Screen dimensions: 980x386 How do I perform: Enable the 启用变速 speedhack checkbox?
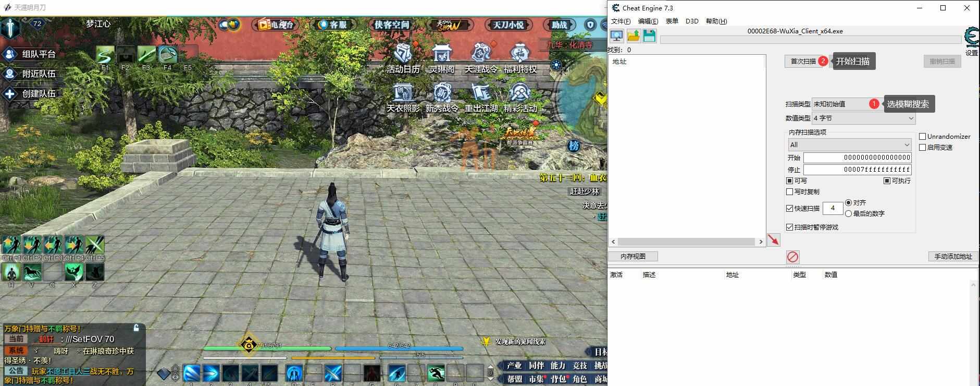922,147
